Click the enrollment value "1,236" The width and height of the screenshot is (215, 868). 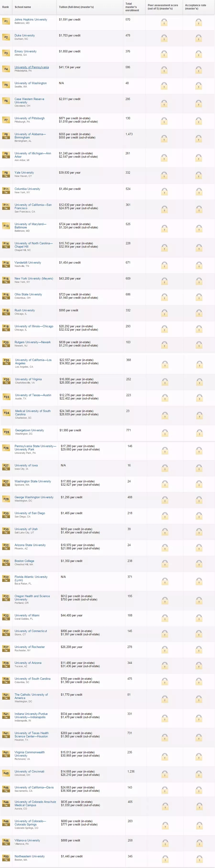coord(131,771)
